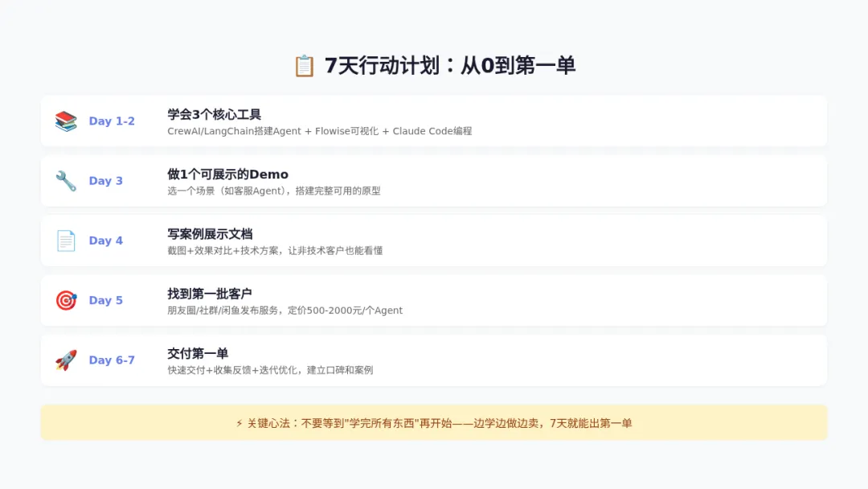
Task: Click the heading 交付第一单
Action: [x=198, y=353]
